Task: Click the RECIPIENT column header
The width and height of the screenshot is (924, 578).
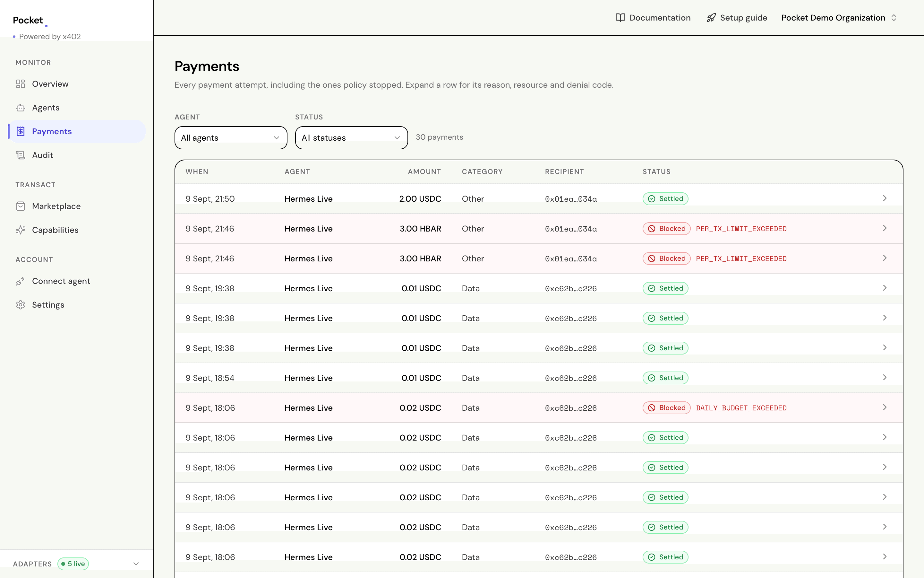Action: [564, 172]
